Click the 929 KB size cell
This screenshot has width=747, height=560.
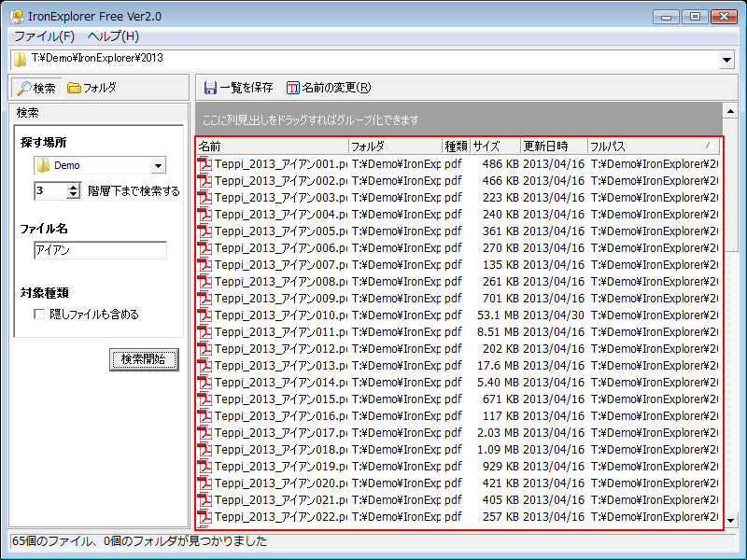point(500,466)
